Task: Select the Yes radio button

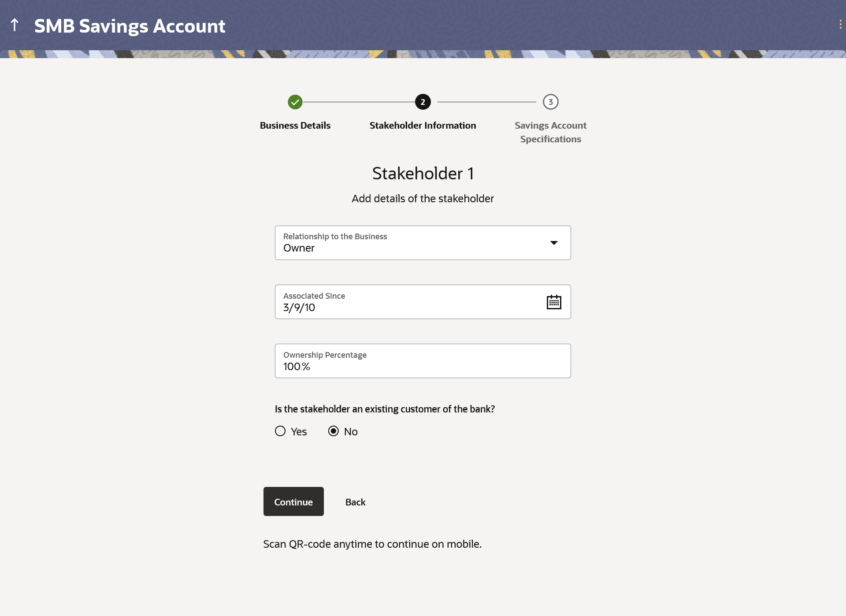Action: pyautogui.click(x=280, y=431)
